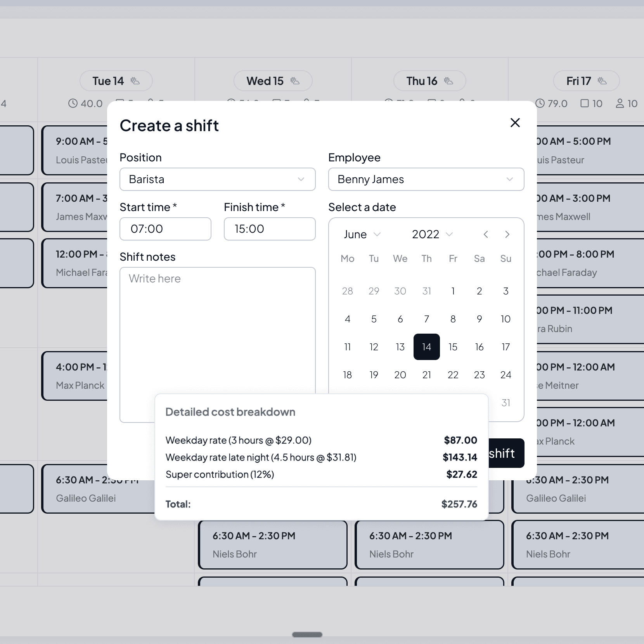The image size is (644, 644).
Task: Open the Employee dropdown showing Benny James
Action: [x=426, y=179]
